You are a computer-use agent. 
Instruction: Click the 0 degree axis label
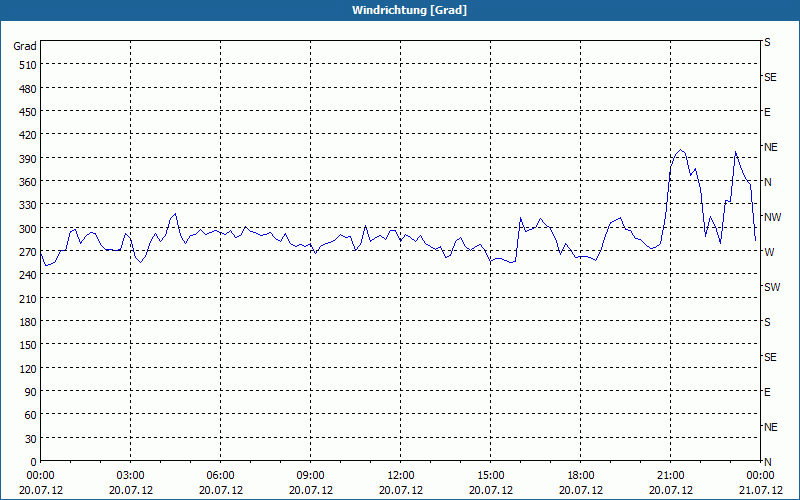point(34,462)
